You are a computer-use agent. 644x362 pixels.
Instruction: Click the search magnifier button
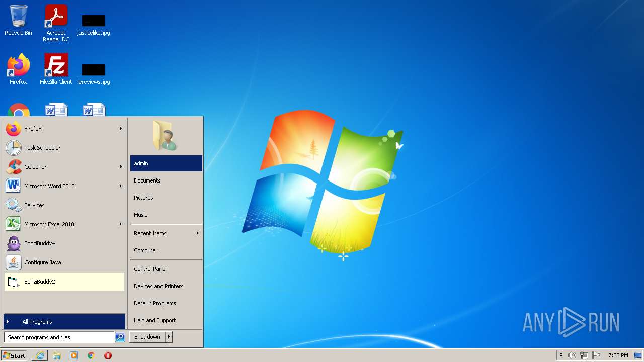[120, 337]
